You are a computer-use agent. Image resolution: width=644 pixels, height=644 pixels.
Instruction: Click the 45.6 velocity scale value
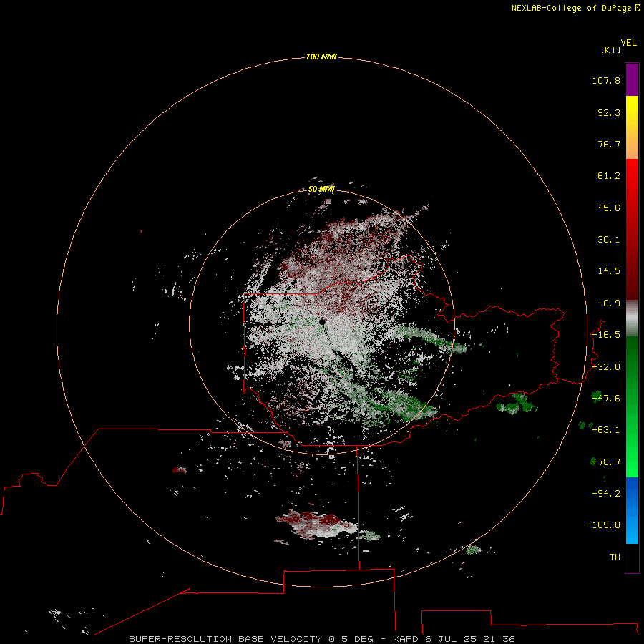pos(609,208)
